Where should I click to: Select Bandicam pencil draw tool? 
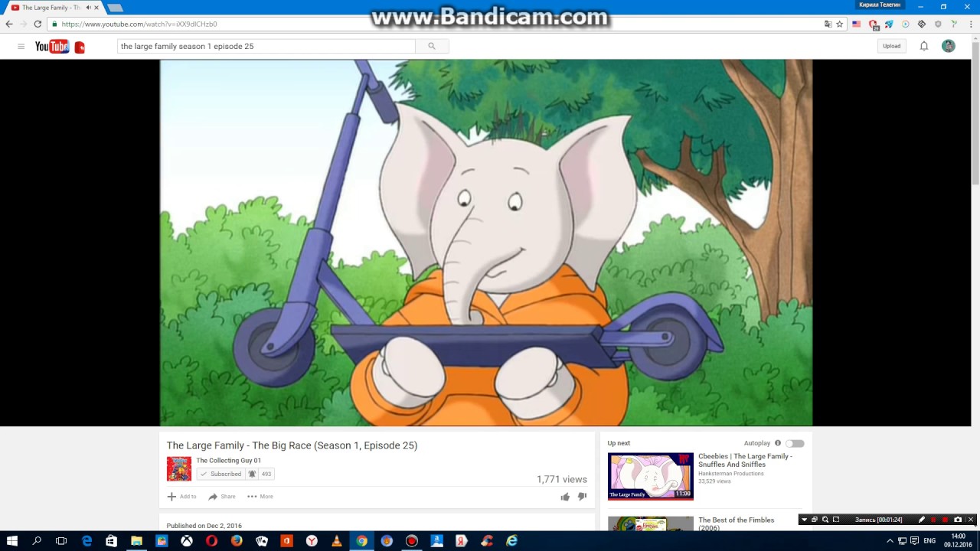[922, 520]
